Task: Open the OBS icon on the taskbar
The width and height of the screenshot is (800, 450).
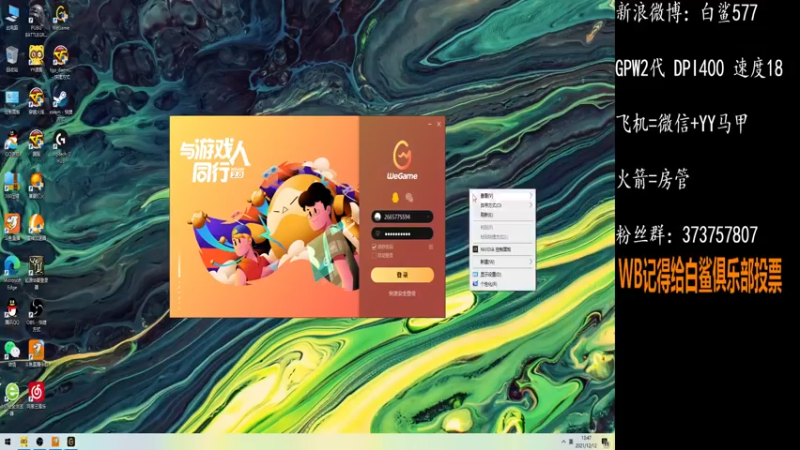Action: (40, 442)
